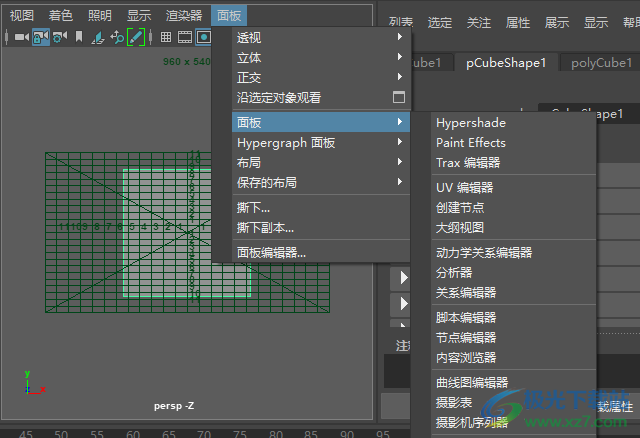Open the 摄影机序列器 panel
This screenshot has height=438, width=640.
click(x=513, y=422)
